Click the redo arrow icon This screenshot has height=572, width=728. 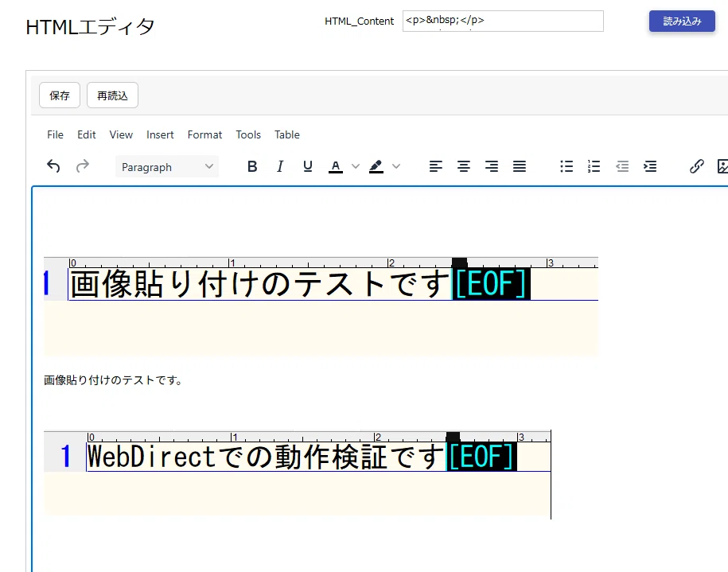tap(82, 166)
